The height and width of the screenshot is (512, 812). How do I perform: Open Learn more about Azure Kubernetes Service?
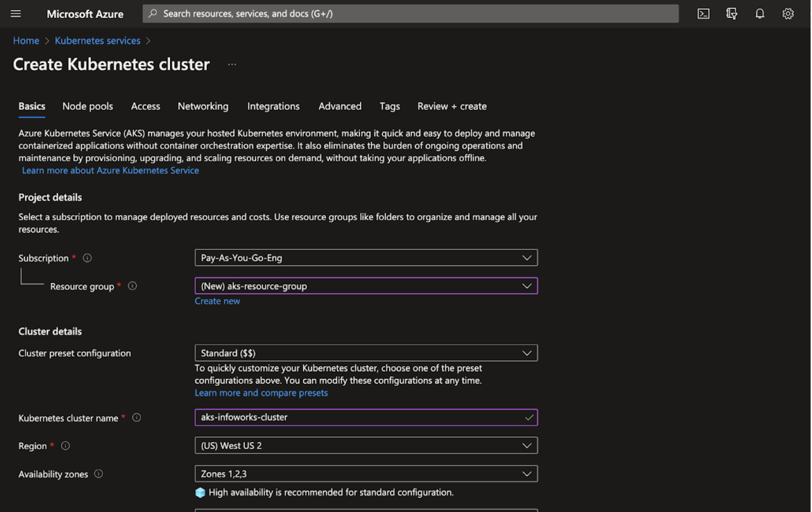click(x=110, y=170)
